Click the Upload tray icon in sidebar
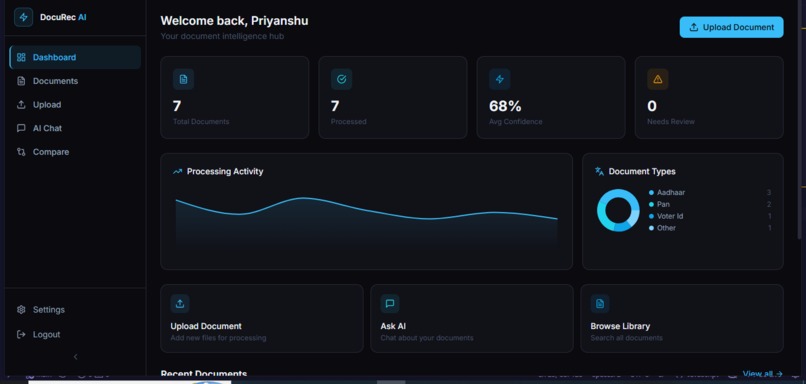806x384 pixels. coord(21,104)
